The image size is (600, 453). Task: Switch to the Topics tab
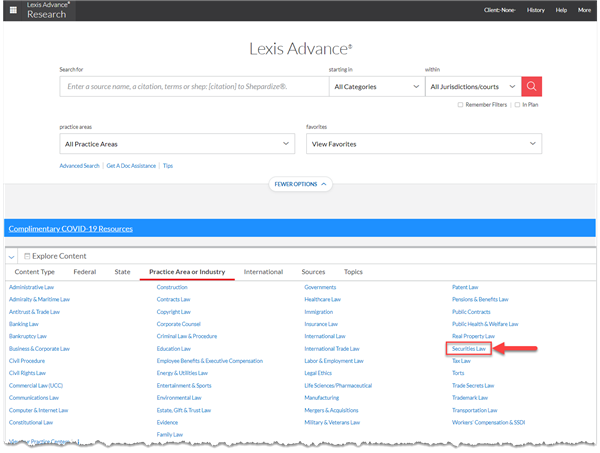tap(353, 272)
